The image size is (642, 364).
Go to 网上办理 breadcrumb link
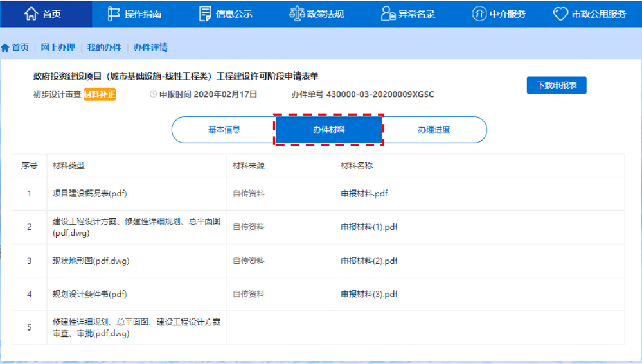[x=58, y=48]
